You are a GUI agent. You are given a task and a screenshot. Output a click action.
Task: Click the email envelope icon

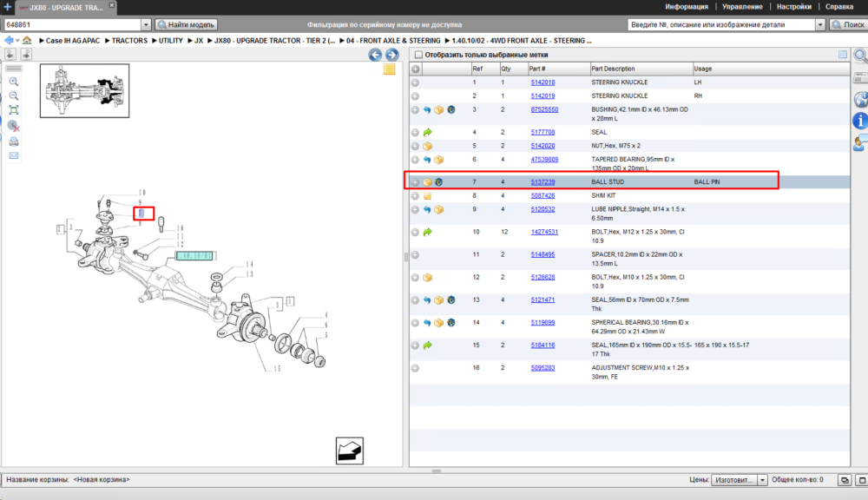14,155
